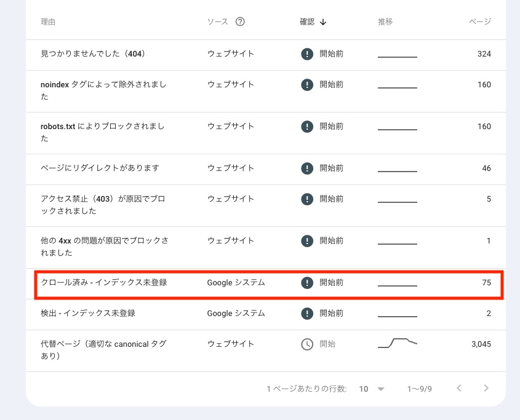
Task: Click the alert icon on the 他の 4xx row
Action: pyautogui.click(x=306, y=241)
